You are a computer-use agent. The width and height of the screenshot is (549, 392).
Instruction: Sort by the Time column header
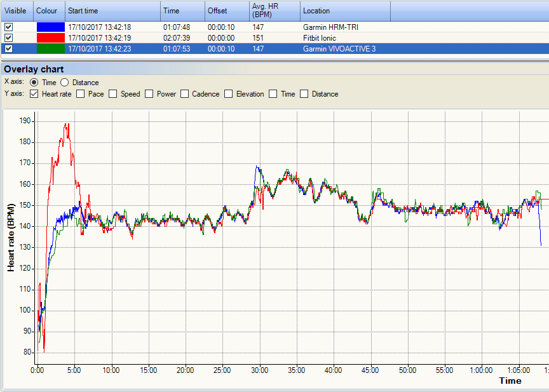tap(183, 11)
